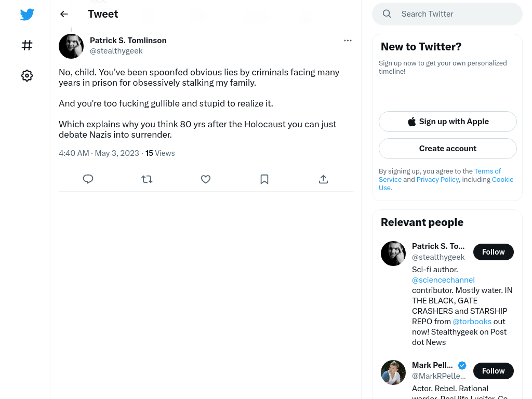Go back using the left arrow
This screenshot has width=532, height=399.
point(64,14)
